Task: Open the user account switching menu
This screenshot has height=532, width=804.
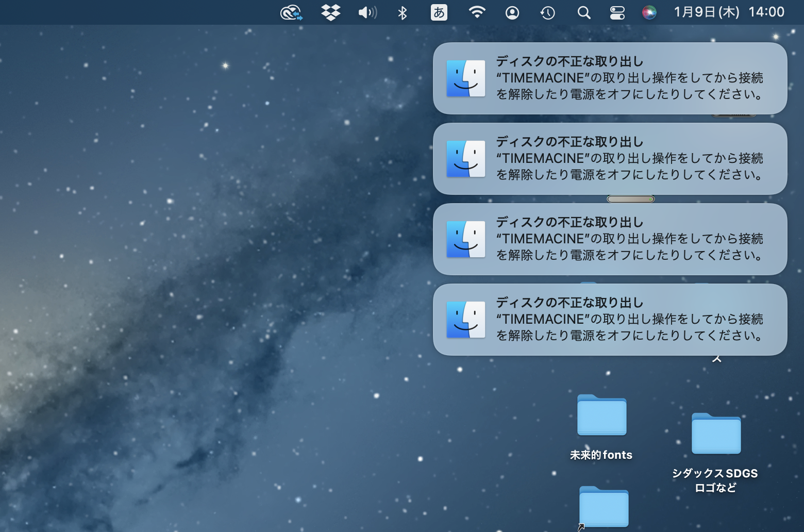Action: point(512,12)
